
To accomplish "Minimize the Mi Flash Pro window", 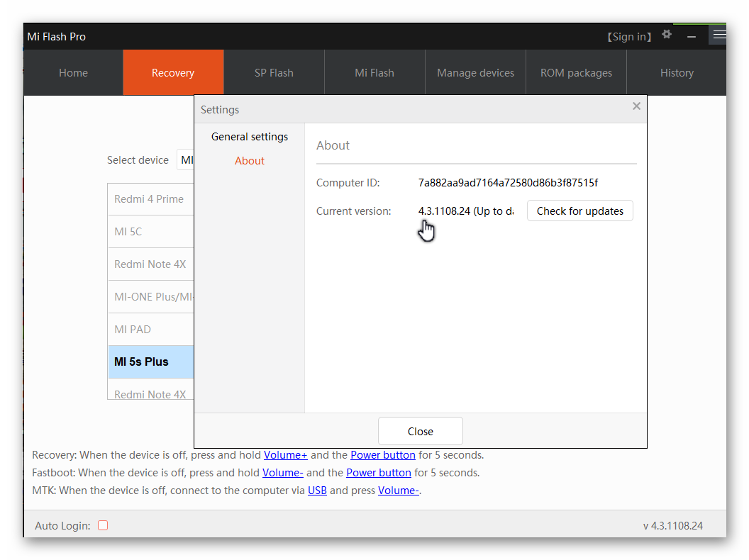I will click(x=692, y=37).
